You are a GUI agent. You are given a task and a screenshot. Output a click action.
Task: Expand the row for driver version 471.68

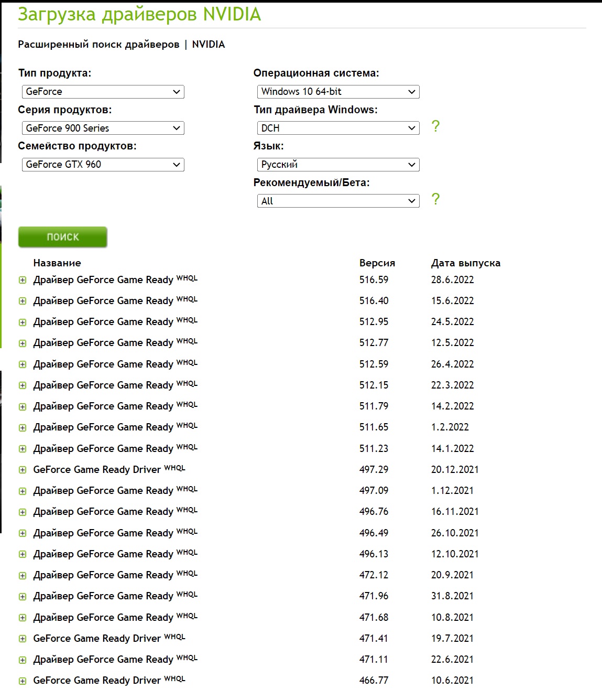[x=23, y=618]
